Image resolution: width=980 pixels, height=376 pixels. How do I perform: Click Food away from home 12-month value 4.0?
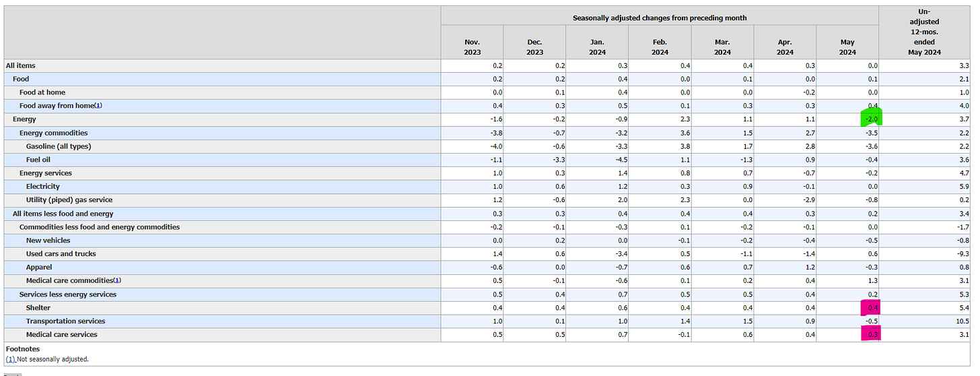point(964,106)
